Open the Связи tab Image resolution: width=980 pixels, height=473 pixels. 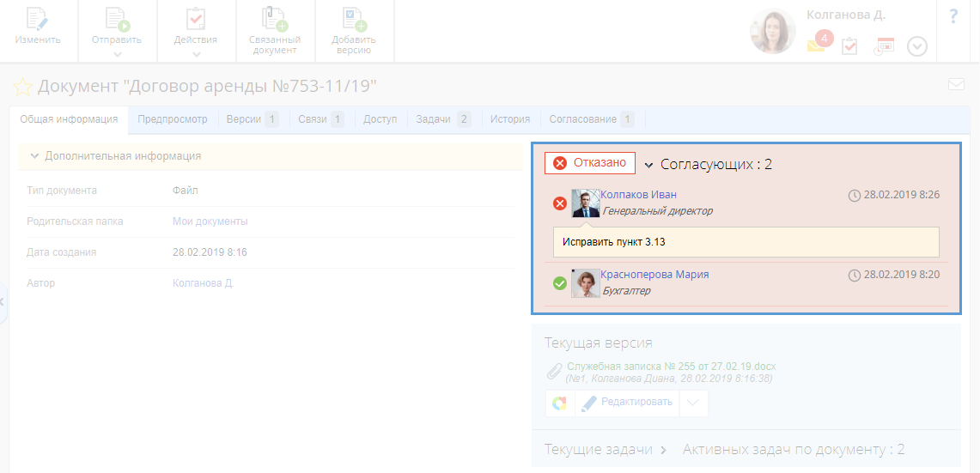pos(321,119)
